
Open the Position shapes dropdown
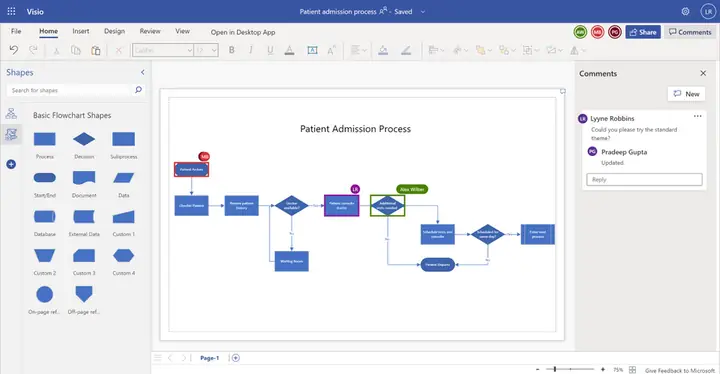pyautogui.click(x=460, y=50)
